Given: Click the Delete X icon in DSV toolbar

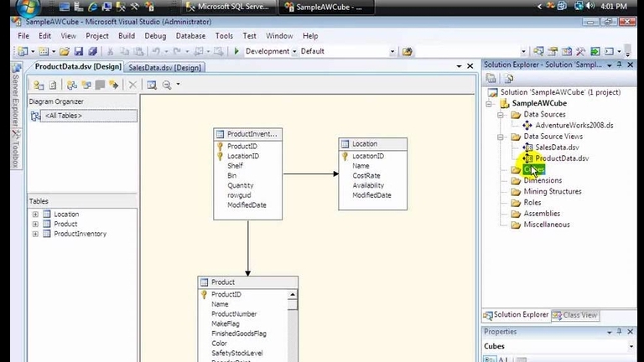Looking at the screenshot, I should click(132, 85).
